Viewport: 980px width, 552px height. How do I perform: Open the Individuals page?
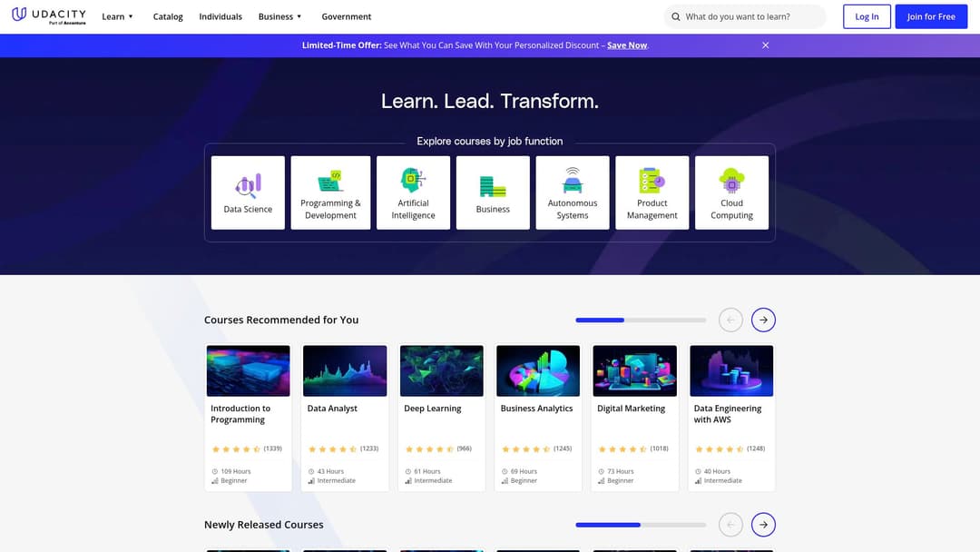click(220, 17)
